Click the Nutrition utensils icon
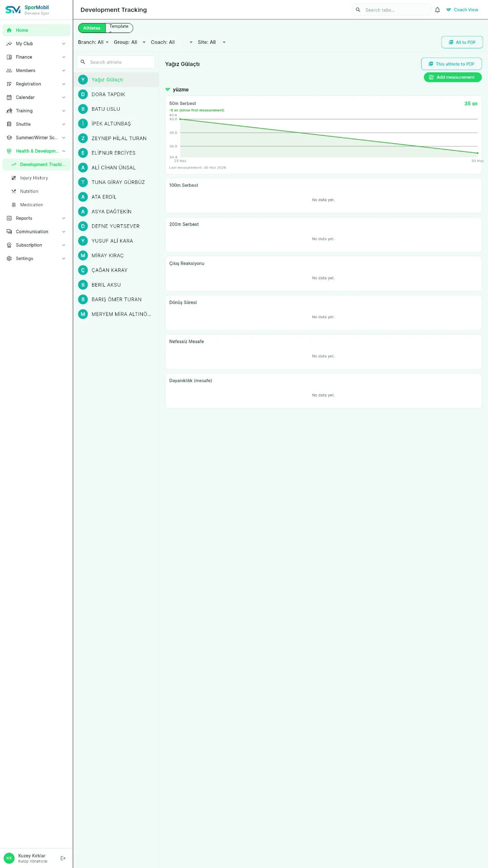488x868 pixels. [14, 191]
